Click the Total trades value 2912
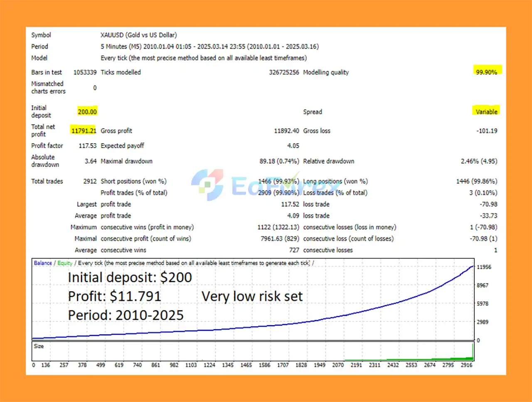This screenshot has height=402, width=532. 90,181
